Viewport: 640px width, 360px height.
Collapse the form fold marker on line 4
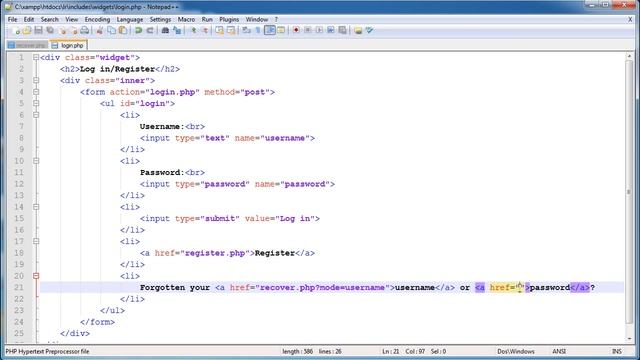point(36,92)
